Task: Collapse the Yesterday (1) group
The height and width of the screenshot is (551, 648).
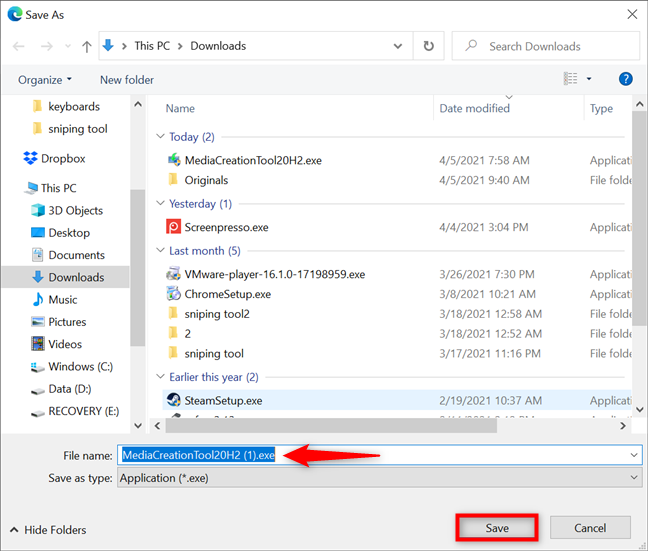Action: [x=160, y=203]
